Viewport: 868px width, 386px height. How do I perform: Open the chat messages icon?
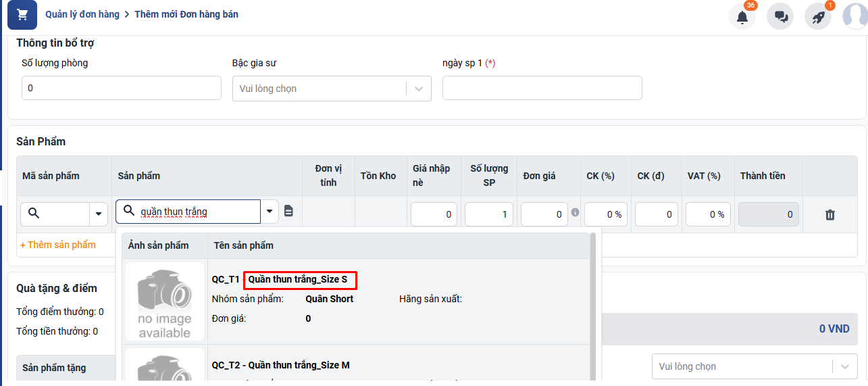780,17
